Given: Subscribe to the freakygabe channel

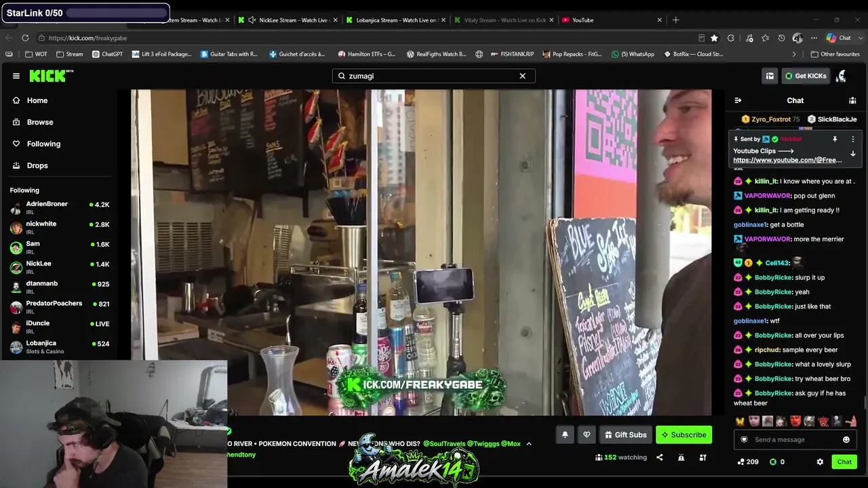Looking at the screenshot, I should coord(684,434).
